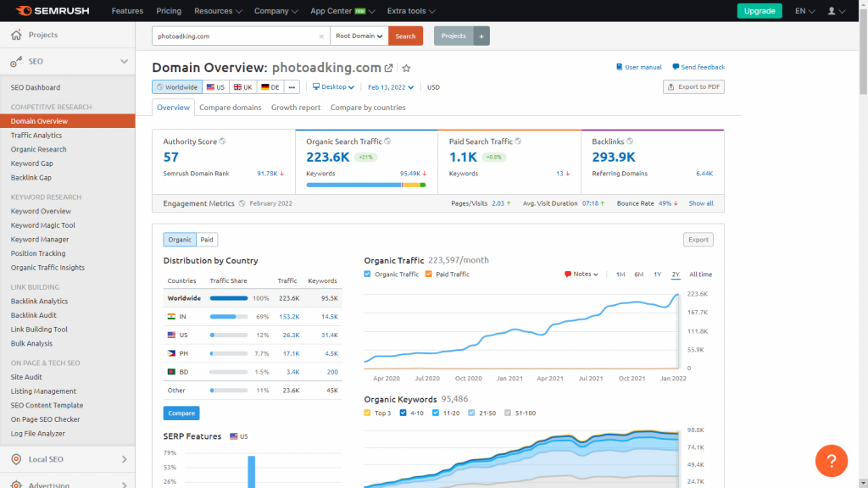The image size is (868, 488).
Task: Toggle the Organic Traffic checkbox
Action: point(368,274)
